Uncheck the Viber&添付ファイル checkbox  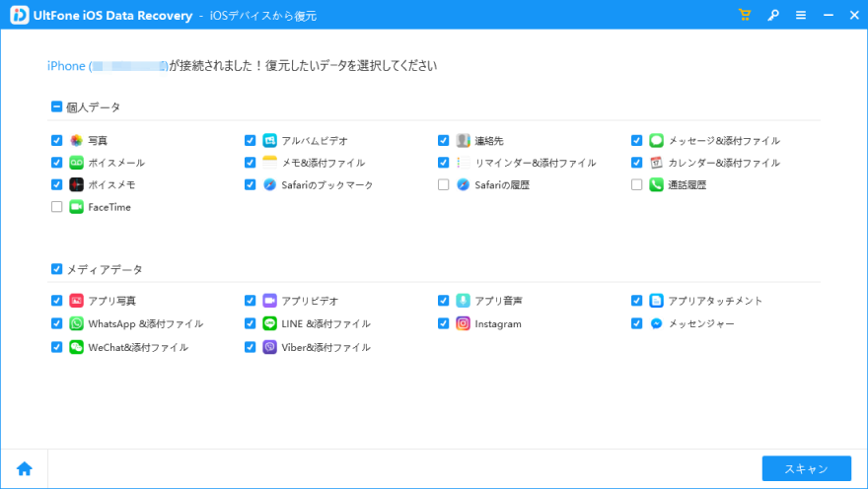point(251,347)
